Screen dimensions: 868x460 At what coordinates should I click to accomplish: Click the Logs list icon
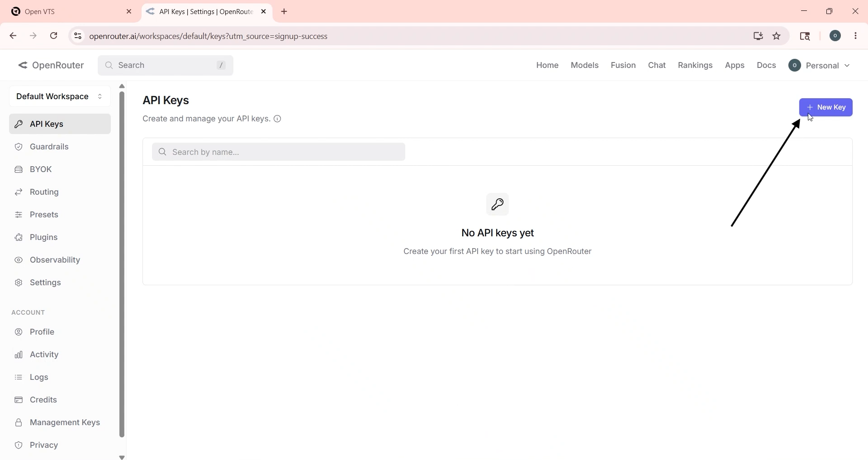(19, 378)
